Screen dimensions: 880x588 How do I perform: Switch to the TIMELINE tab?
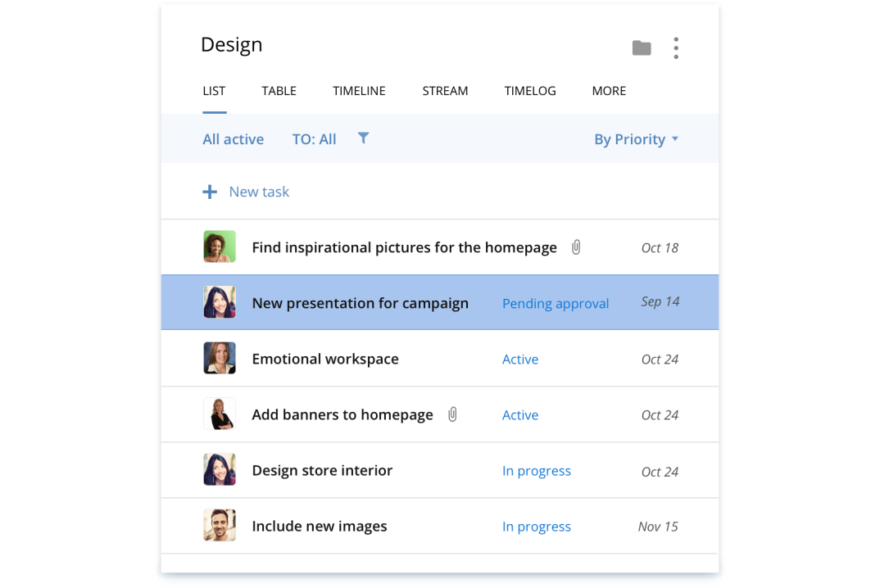coord(359,91)
